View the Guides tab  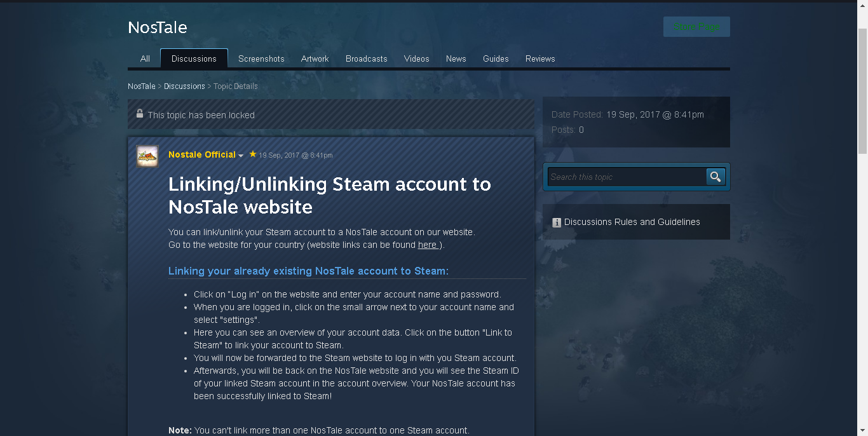(x=496, y=58)
